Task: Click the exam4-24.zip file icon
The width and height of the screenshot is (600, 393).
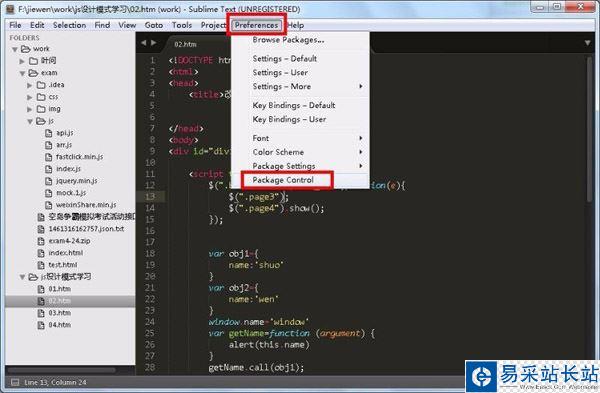Action: (x=41, y=241)
